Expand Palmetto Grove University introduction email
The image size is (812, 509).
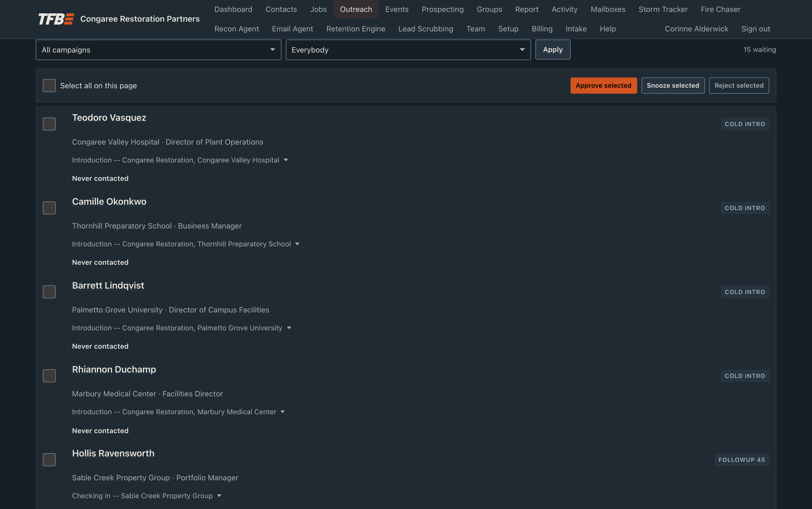289,328
